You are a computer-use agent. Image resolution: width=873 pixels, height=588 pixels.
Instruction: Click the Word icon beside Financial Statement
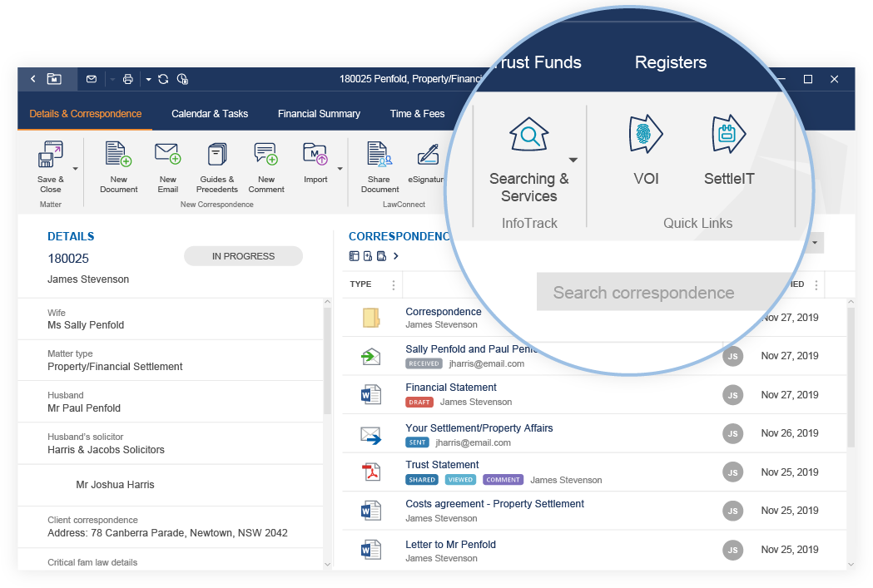[371, 395]
